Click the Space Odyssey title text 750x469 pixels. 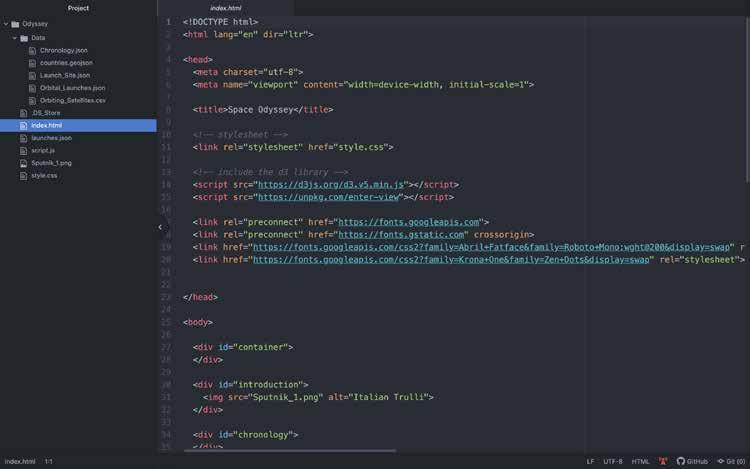261,109
